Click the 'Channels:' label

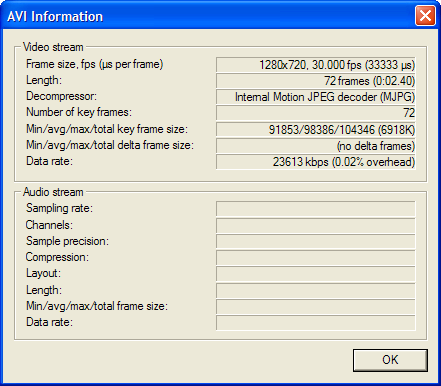coord(49,225)
